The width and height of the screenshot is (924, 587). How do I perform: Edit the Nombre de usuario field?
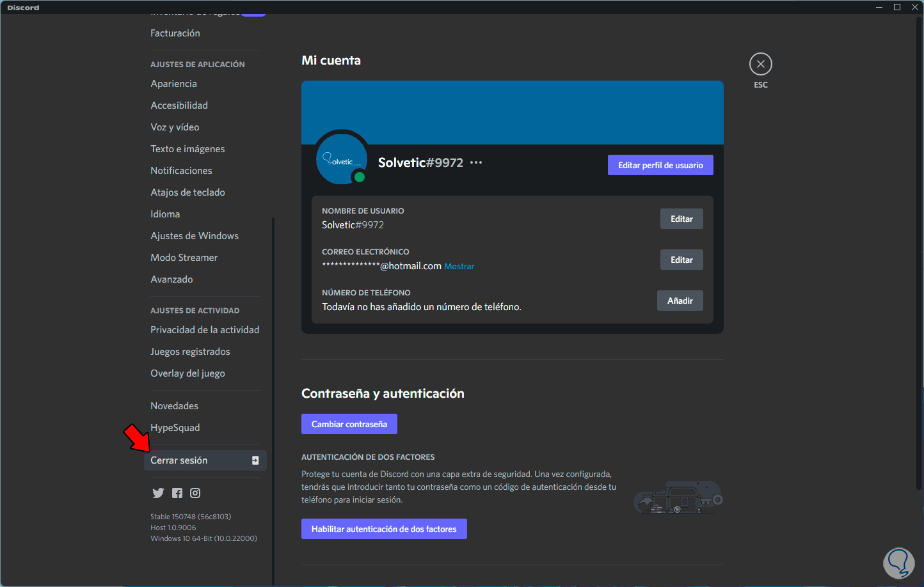[x=681, y=219]
